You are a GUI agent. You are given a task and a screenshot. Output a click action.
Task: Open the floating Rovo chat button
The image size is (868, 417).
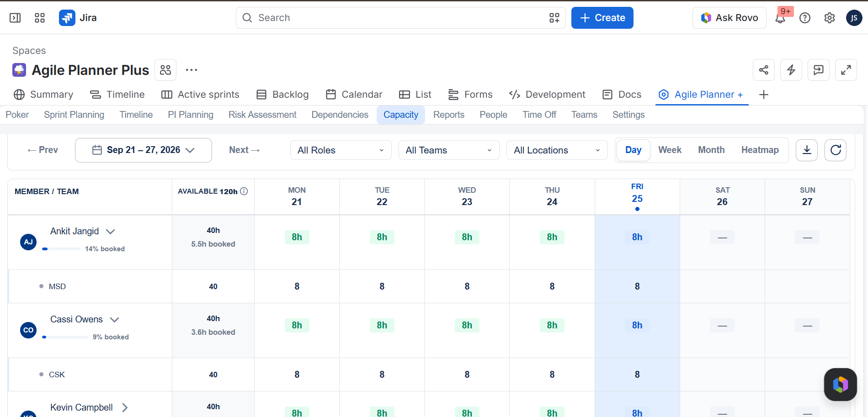pyautogui.click(x=840, y=385)
